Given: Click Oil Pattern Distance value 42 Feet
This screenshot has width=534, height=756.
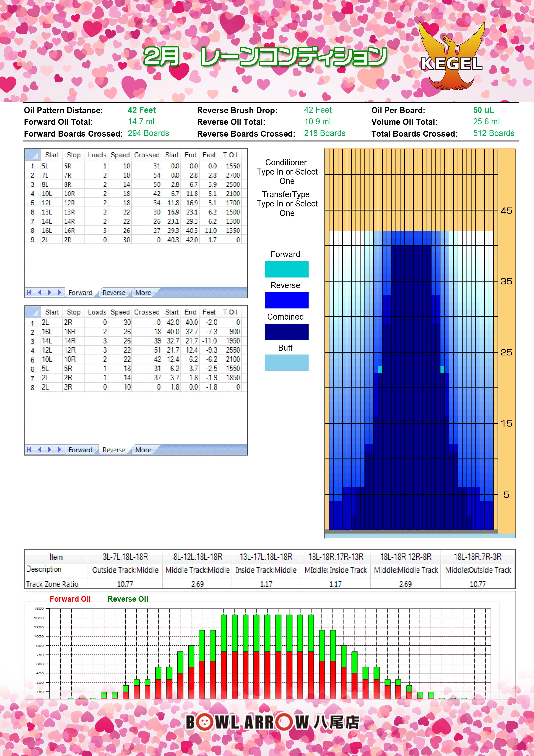Looking at the screenshot, I should click(142, 110).
